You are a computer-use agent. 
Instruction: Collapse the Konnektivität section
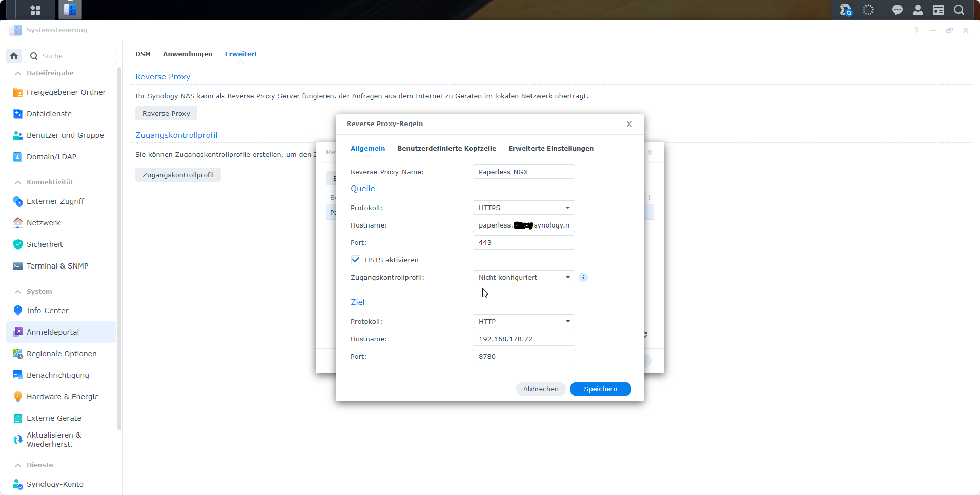pyautogui.click(x=18, y=182)
